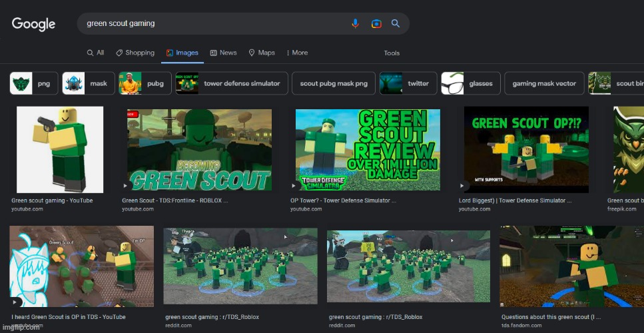This screenshot has height=333, width=644.
Task: Start voice search with microphone icon
Action: pyautogui.click(x=355, y=23)
